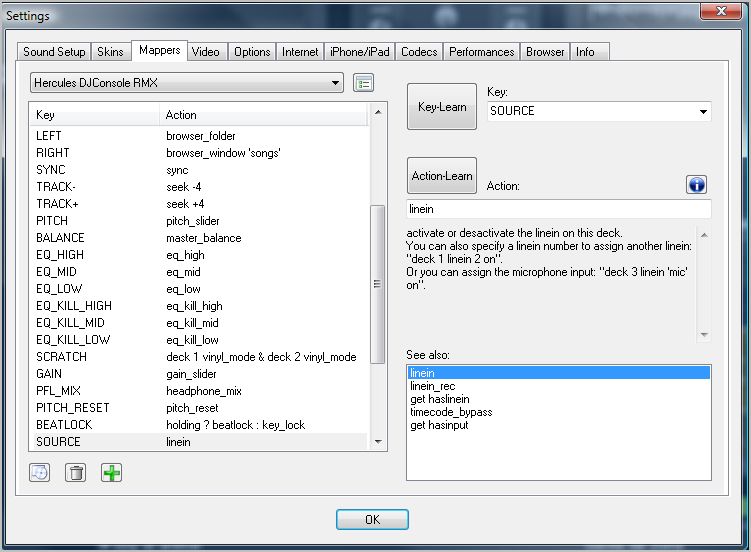Viewport: 751px width, 552px height.
Task: Open the Skins tab
Action: click(111, 52)
